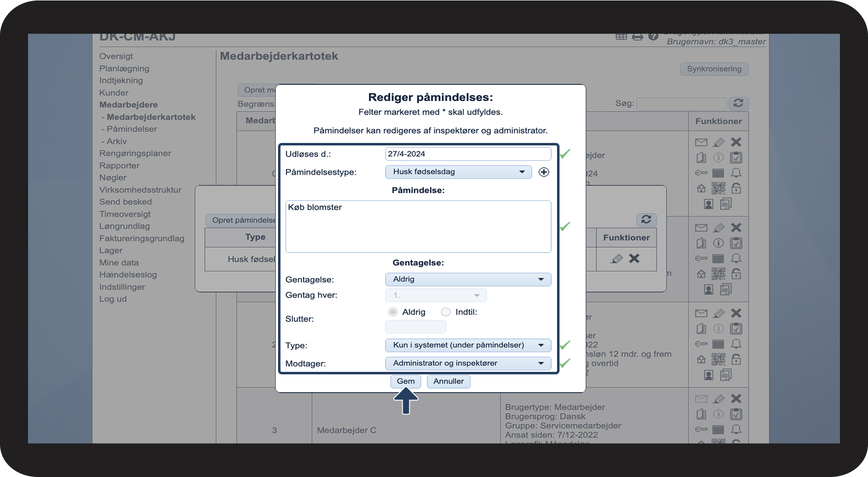Click the pencil edit icon in reminder row
Viewport: 868px width, 477px height.
(616, 258)
